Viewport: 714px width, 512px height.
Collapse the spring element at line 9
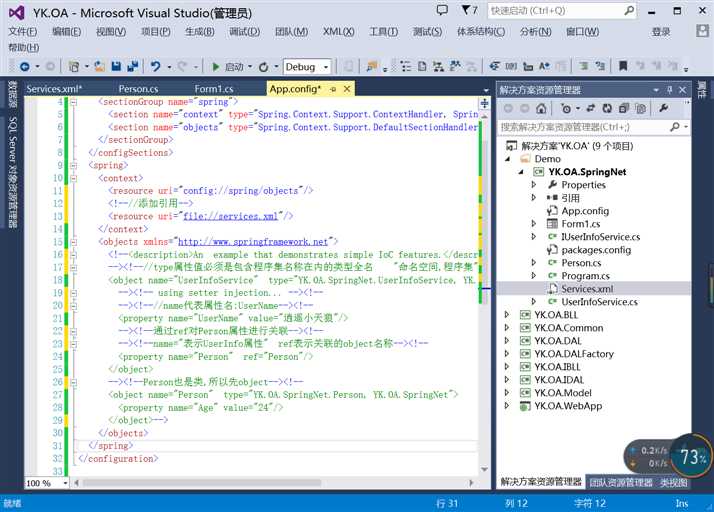(74, 165)
